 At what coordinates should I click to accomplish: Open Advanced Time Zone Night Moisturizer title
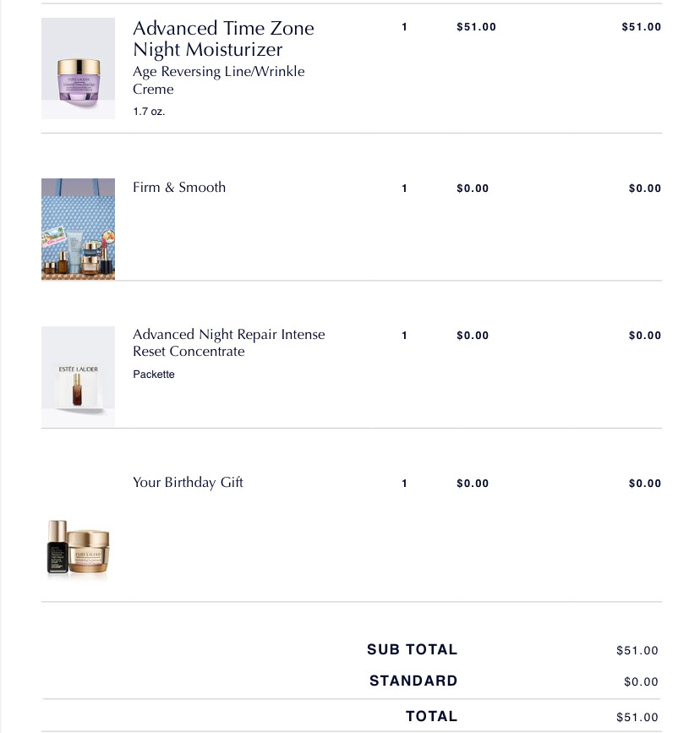coord(223,39)
